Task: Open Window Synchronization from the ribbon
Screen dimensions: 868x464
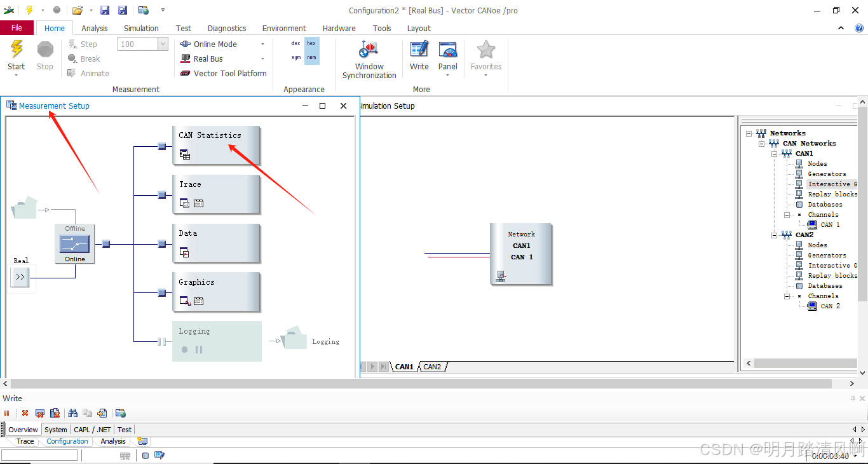Action: tap(369, 60)
